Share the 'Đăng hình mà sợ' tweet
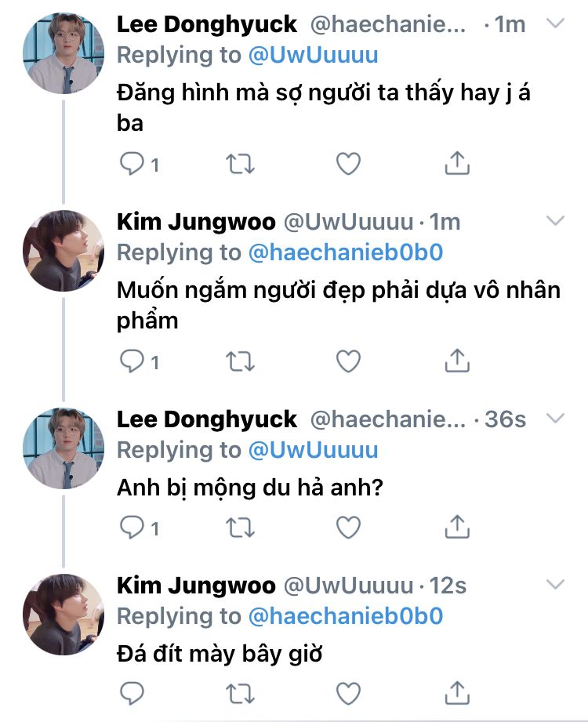Image resolution: width=588 pixels, height=722 pixels. click(x=456, y=162)
